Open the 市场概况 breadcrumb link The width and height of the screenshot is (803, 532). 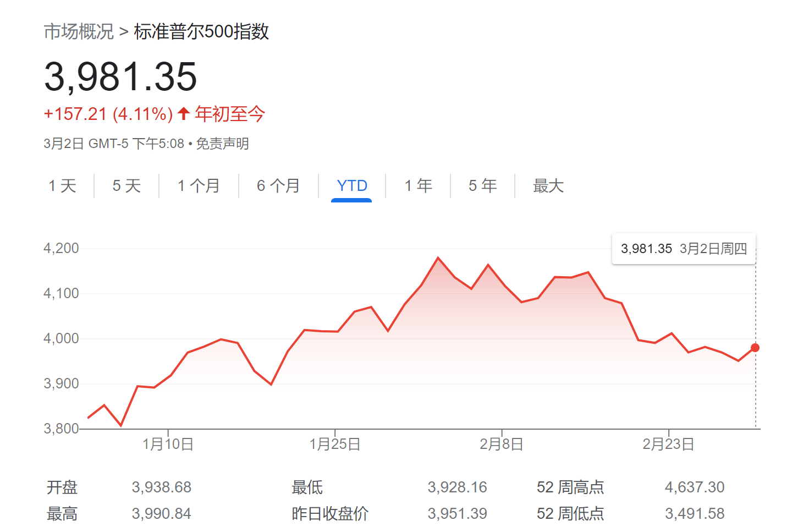pos(79,31)
